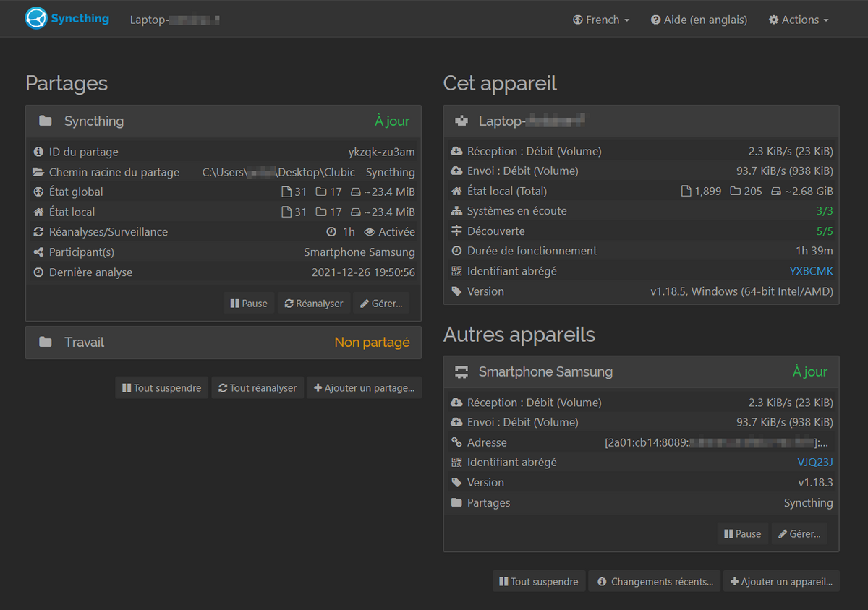Image resolution: width=868 pixels, height=610 pixels.
Task: Click the uptime value 1h 39m
Action: [x=814, y=251]
